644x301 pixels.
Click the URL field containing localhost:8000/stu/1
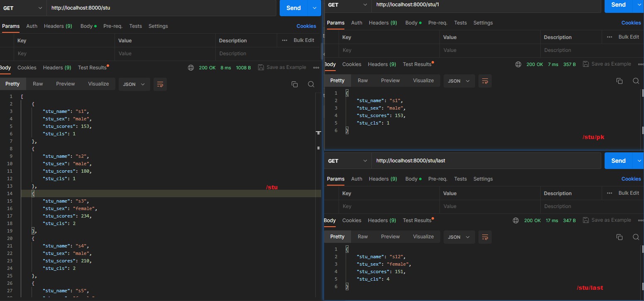pos(485,5)
